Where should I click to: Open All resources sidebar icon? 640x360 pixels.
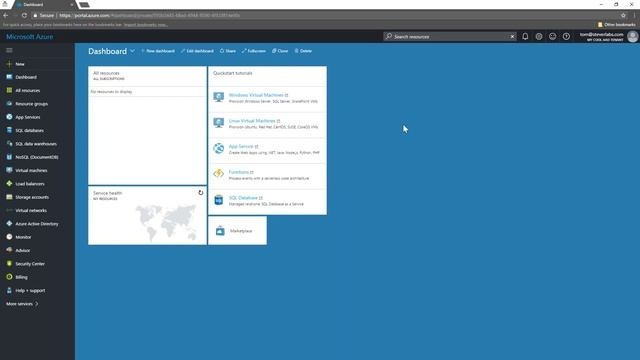click(x=9, y=90)
